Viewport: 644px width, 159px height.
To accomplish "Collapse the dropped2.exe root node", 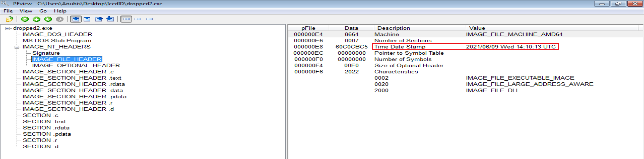I will pos(7,28).
